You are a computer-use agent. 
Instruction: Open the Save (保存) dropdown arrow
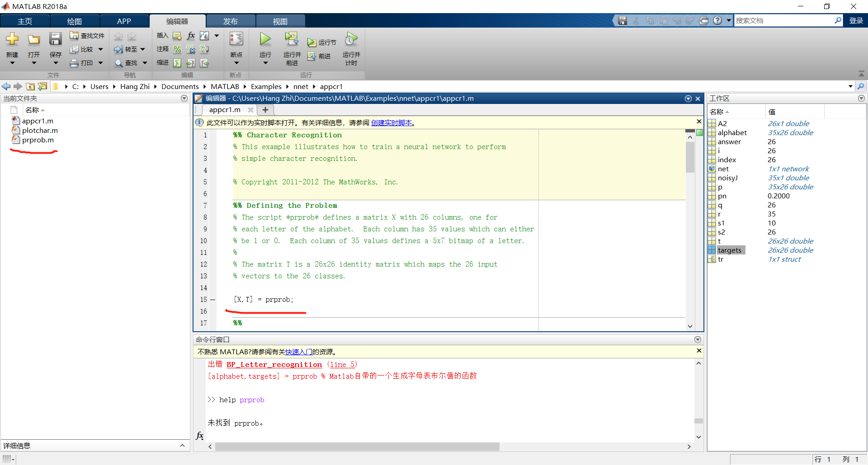(56, 63)
